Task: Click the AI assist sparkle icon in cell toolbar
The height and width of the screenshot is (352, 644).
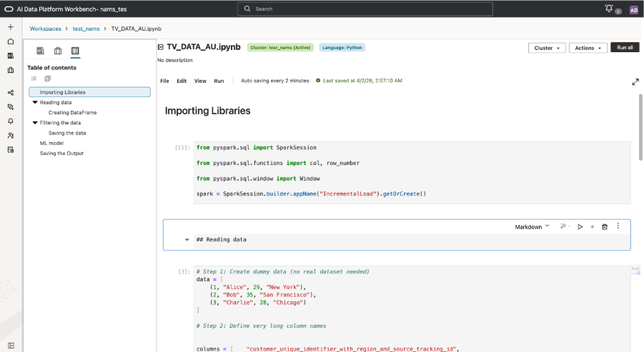Action: point(564,226)
